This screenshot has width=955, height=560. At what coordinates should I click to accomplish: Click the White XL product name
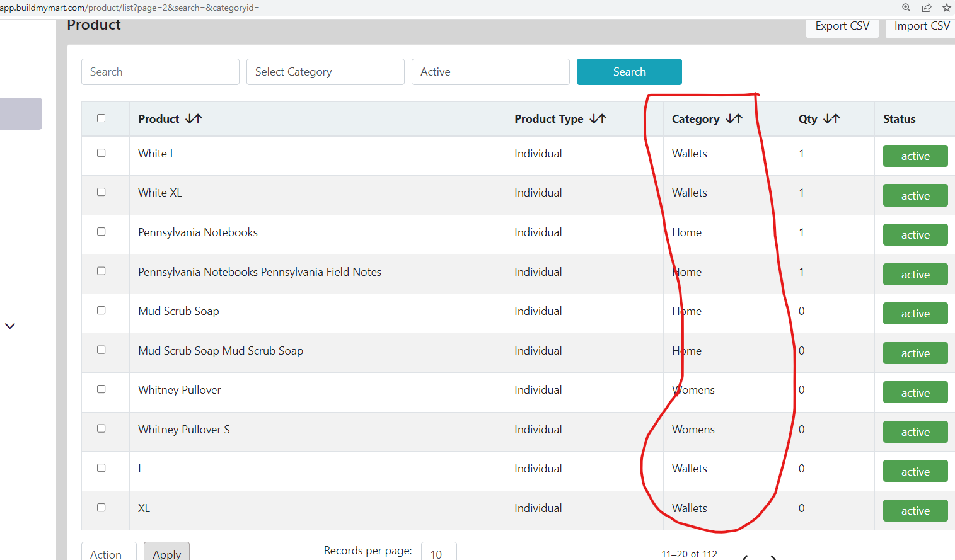pos(160,193)
